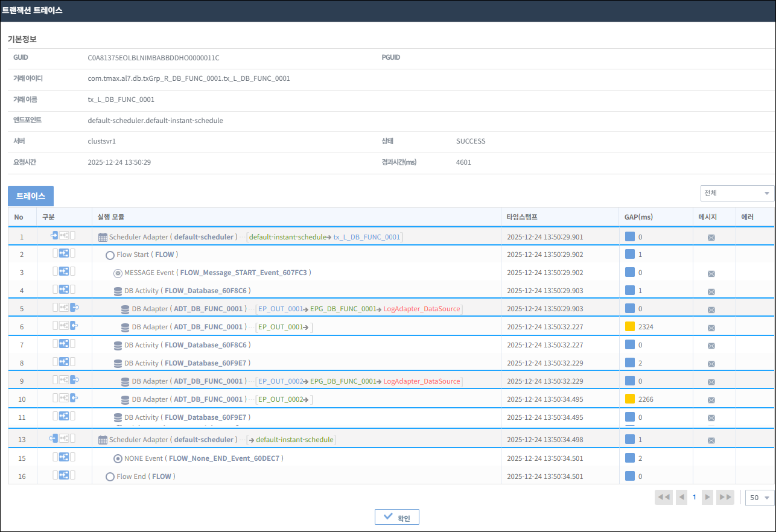This screenshot has width=776, height=532.
Task: Jump to the first page button
Action: click(663, 498)
